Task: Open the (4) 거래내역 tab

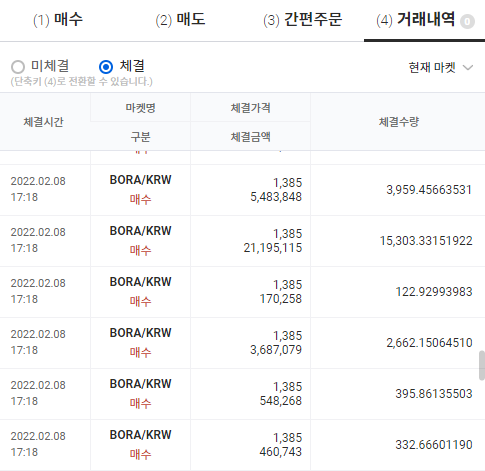Action: [x=415, y=19]
